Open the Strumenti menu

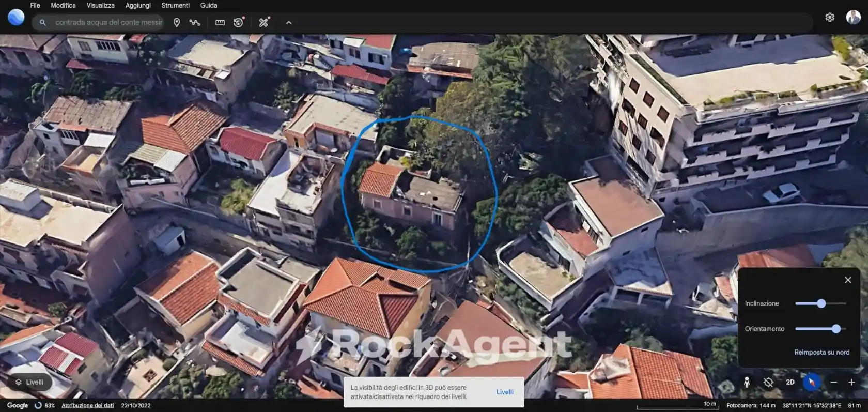pyautogui.click(x=175, y=5)
